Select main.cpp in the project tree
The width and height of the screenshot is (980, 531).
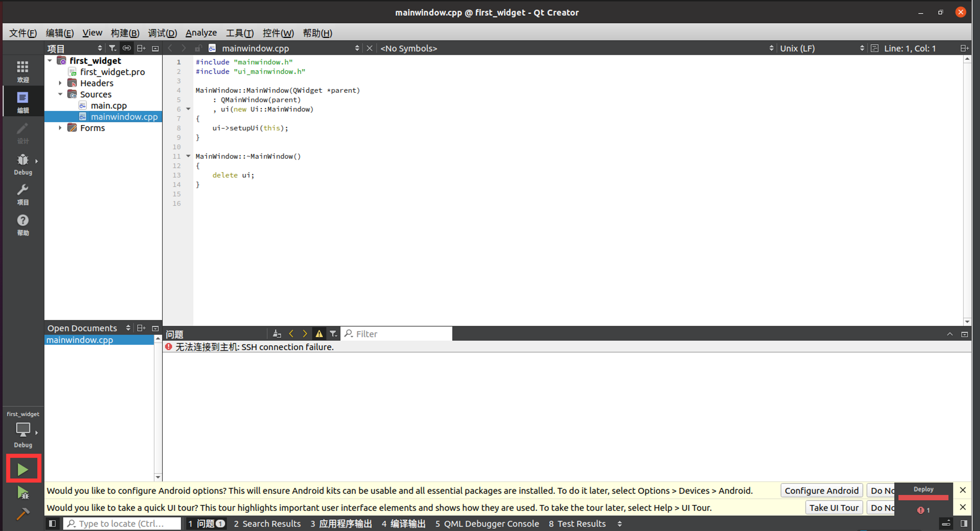(x=109, y=105)
